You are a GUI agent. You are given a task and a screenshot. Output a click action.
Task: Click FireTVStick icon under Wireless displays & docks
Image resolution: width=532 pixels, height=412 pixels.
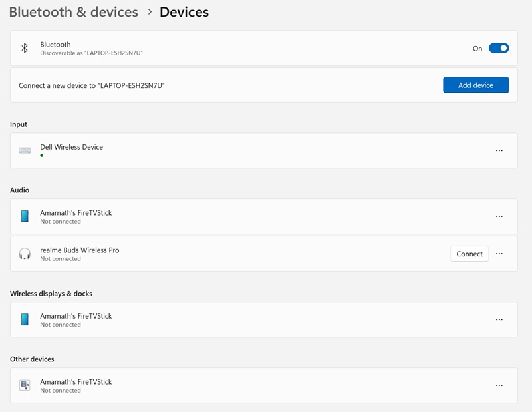(25, 319)
